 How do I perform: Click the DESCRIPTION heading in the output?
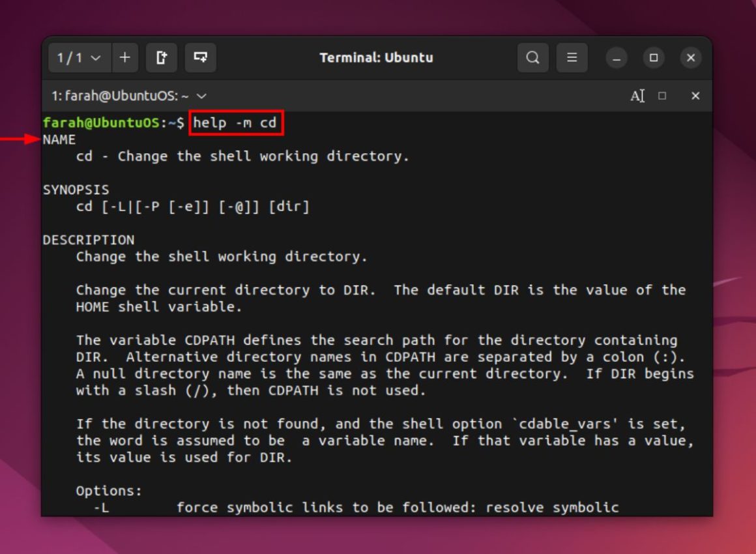(89, 239)
